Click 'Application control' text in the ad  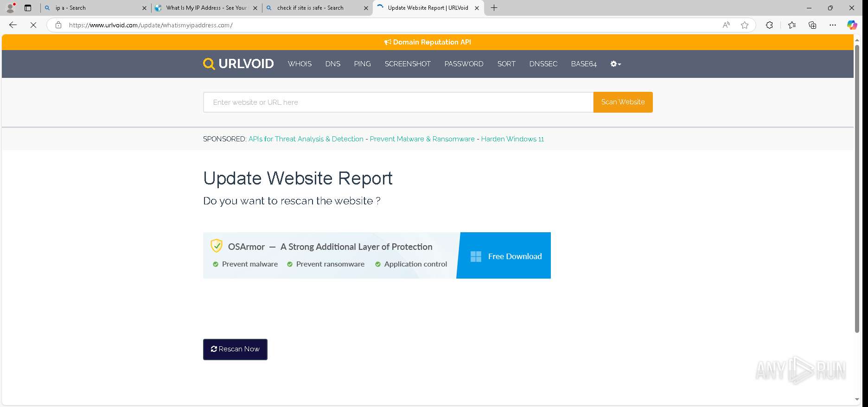[415, 264]
